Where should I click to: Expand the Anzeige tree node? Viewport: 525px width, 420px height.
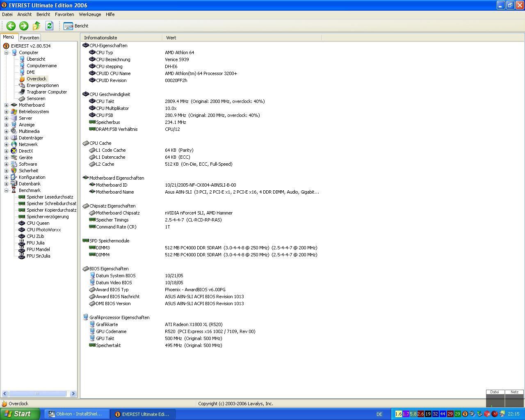coord(6,125)
